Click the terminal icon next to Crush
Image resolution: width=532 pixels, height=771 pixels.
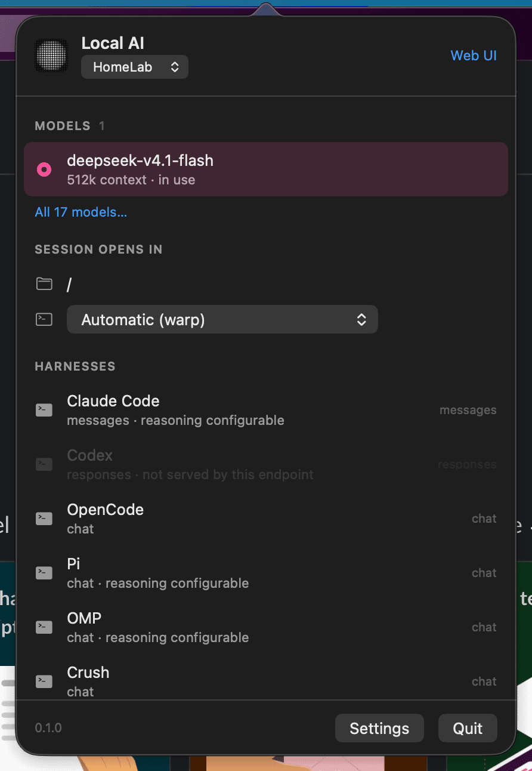(44, 681)
